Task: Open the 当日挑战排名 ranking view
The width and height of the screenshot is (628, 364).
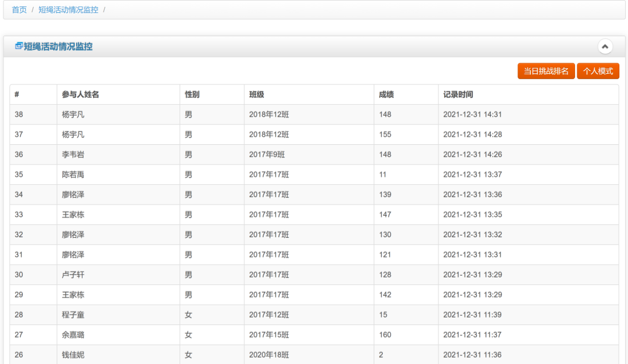Action: coord(545,71)
